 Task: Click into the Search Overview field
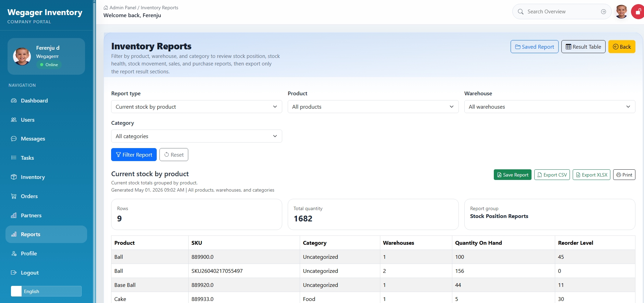point(562,12)
